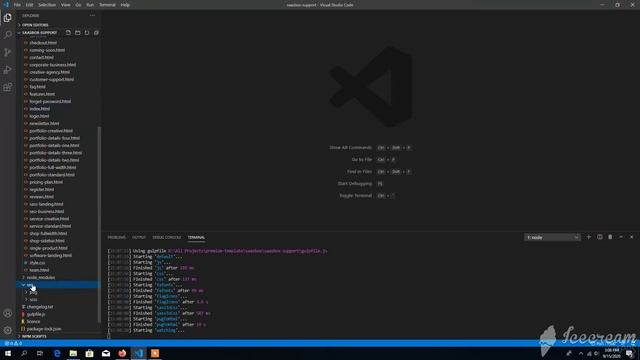The width and height of the screenshot is (640, 360).
Task: Refresh the explorer file tree
Action: pos(87,33)
